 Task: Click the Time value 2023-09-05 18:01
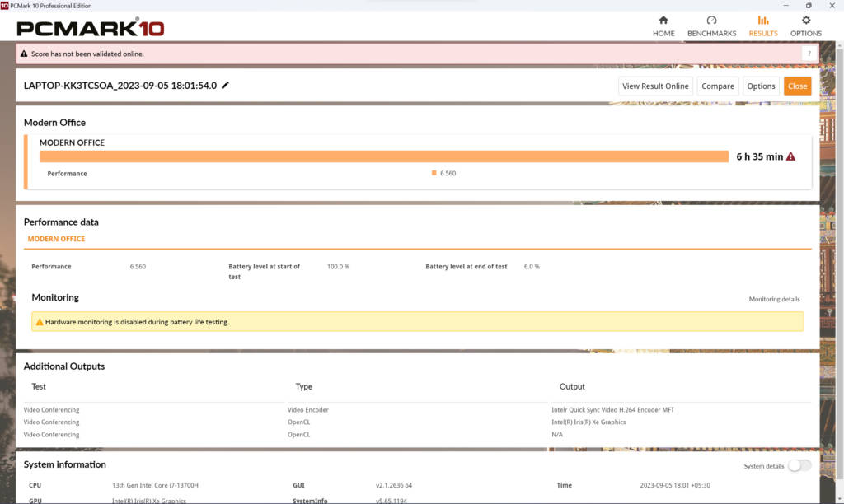click(x=675, y=485)
